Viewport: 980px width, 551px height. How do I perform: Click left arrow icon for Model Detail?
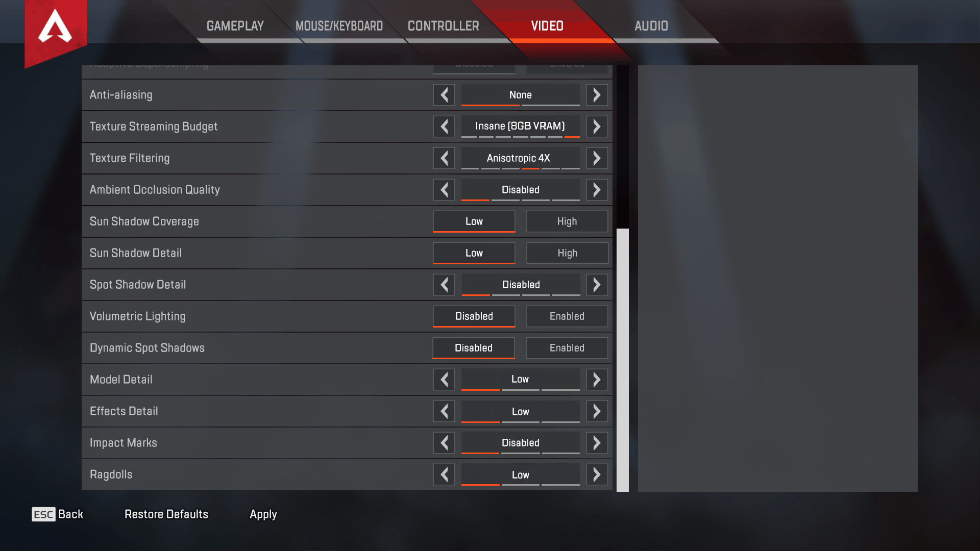click(444, 380)
